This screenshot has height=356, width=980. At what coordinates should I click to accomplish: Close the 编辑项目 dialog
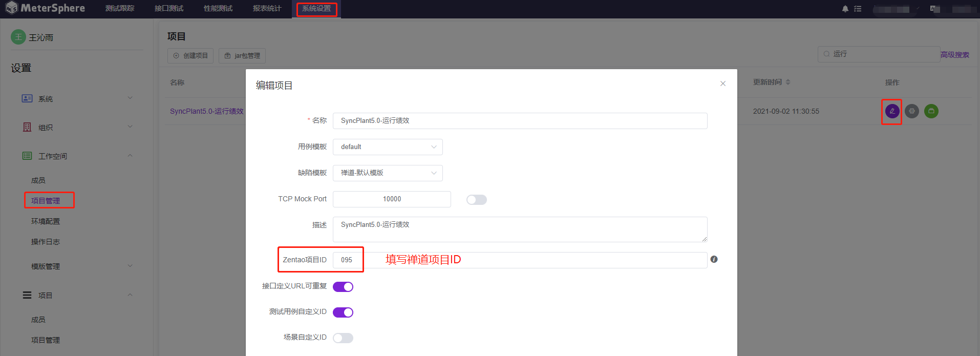point(723,83)
